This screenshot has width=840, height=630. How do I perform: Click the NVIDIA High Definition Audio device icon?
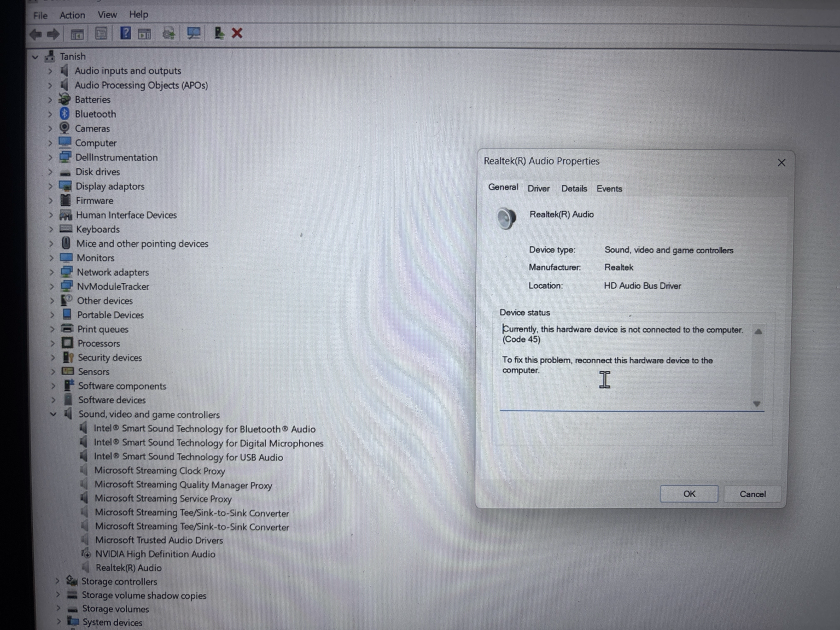tap(86, 553)
